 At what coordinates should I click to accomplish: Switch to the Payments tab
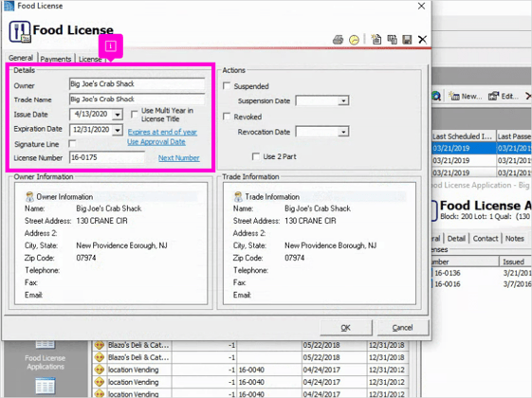(x=56, y=59)
